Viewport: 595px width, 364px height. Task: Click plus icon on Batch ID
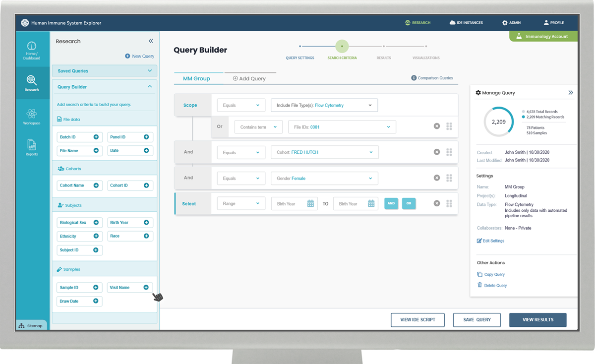(x=96, y=137)
